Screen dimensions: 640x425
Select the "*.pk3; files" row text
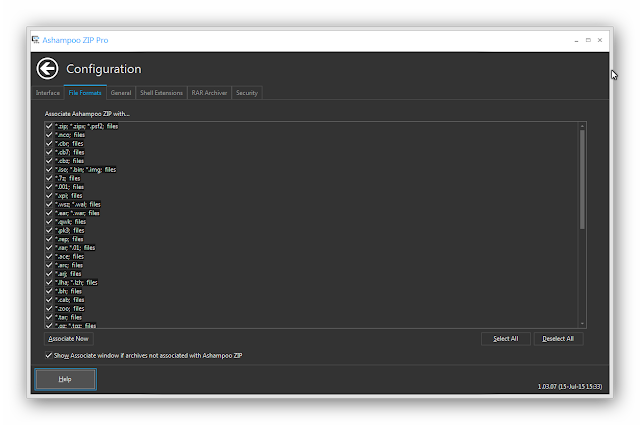pyautogui.click(x=69, y=230)
